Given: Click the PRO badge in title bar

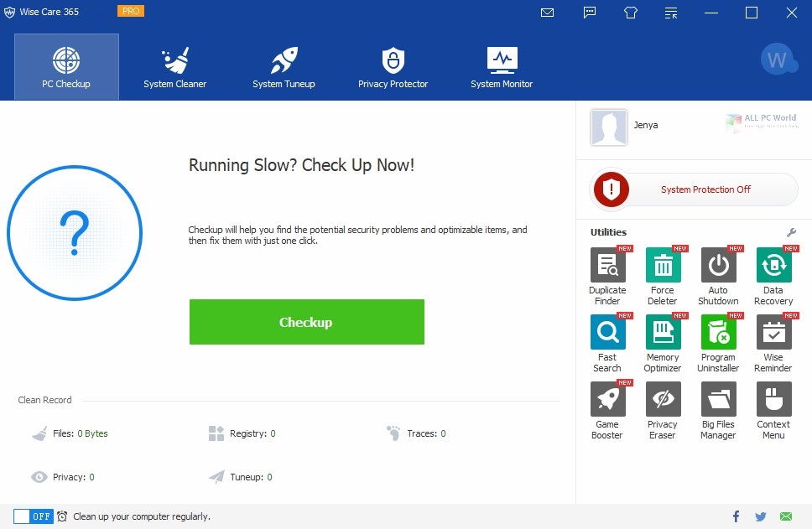Looking at the screenshot, I should click(x=131, y=11).
